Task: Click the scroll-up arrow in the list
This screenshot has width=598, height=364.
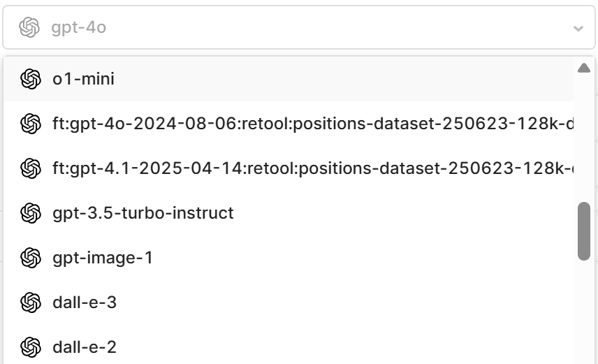Action: 584,68
